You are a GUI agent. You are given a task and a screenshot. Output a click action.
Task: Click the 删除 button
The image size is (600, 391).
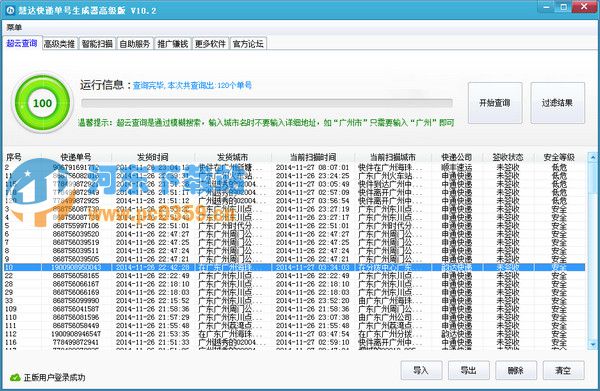click(516, 370)
